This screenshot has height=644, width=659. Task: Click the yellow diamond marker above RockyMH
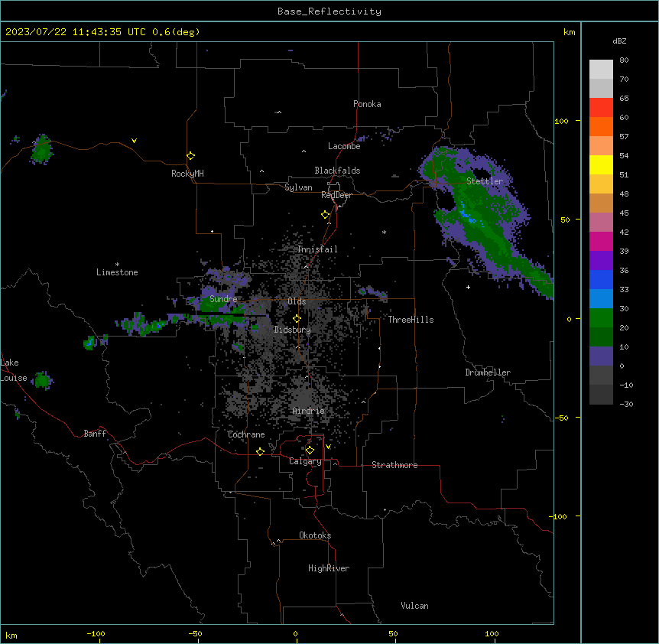click(x=190, y=156)
